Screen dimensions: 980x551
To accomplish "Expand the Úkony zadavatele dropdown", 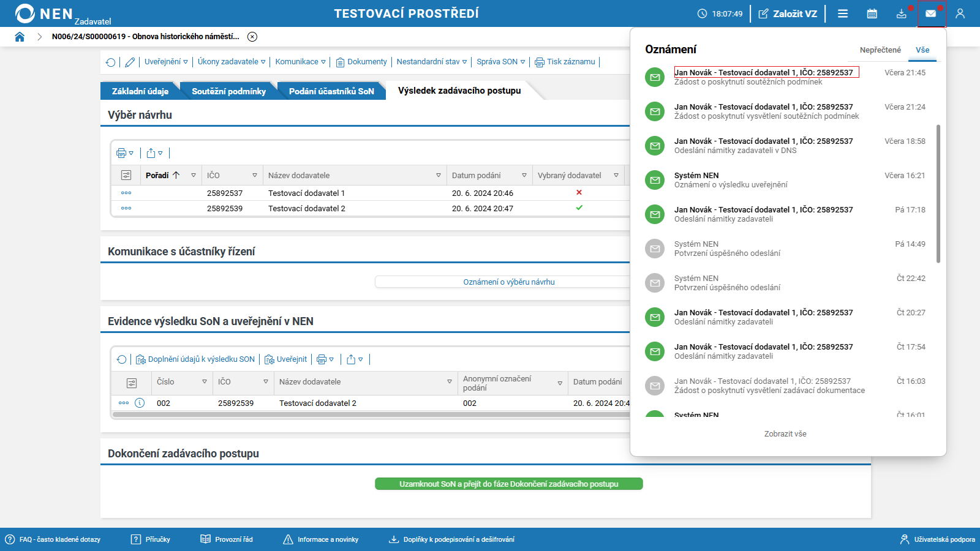I will (232, 62).
